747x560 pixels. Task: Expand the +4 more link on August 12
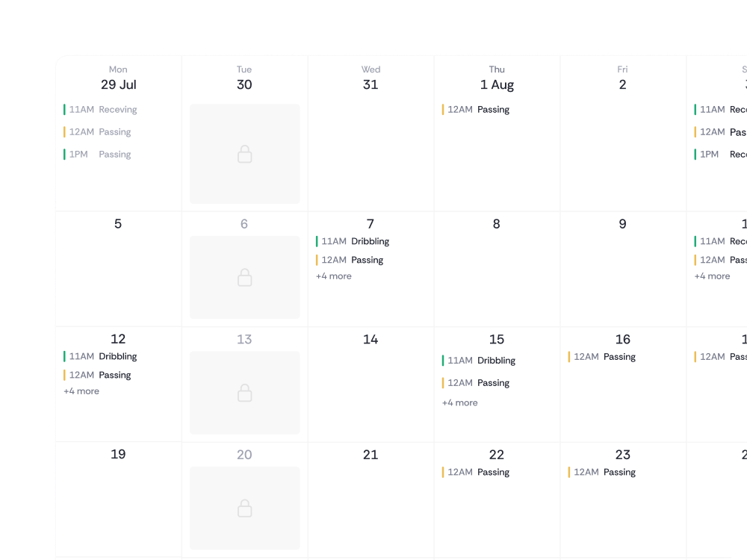(x=81, y=391)
